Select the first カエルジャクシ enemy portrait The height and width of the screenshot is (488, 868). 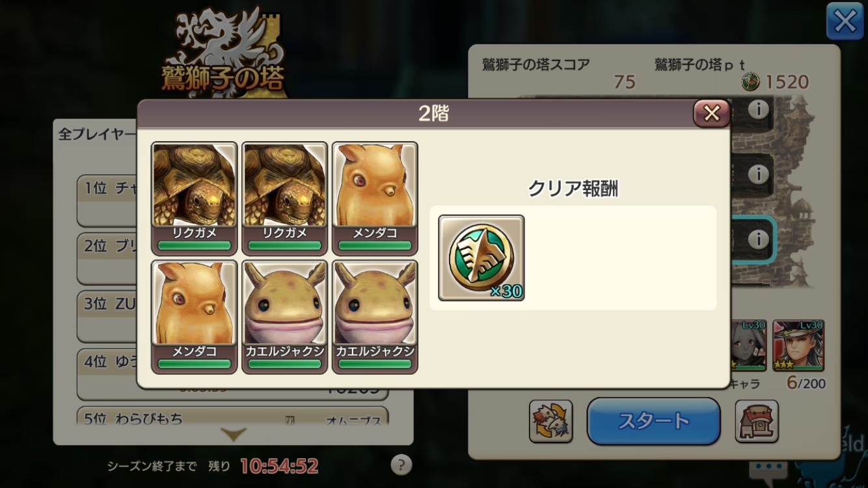284,317
